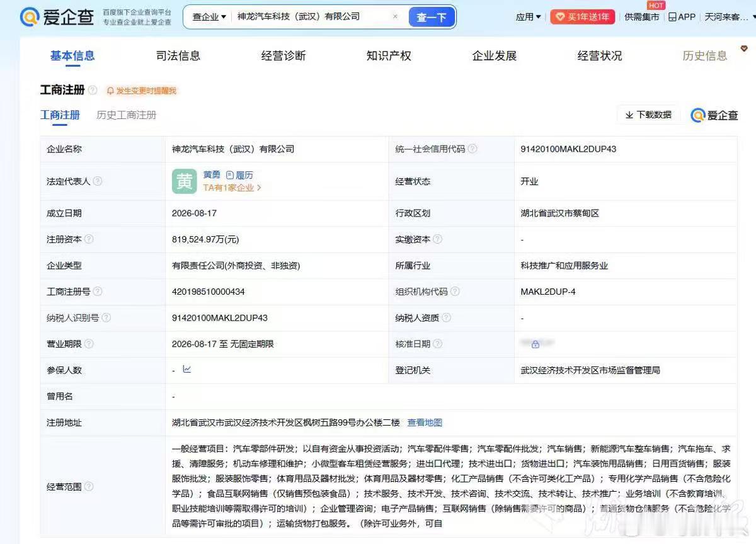Click the lock icon in 核准日期 value
The image size is (756, 544).
point(535,344)
